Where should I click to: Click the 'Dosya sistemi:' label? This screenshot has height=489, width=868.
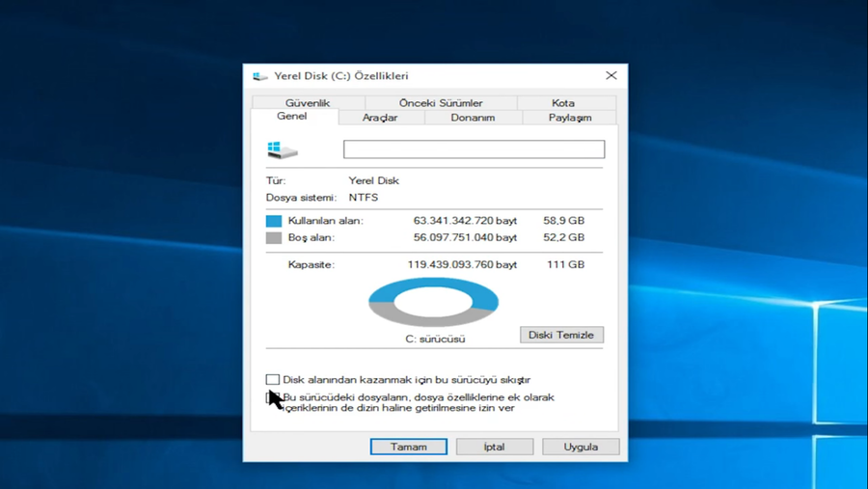(x=301, y=197)
